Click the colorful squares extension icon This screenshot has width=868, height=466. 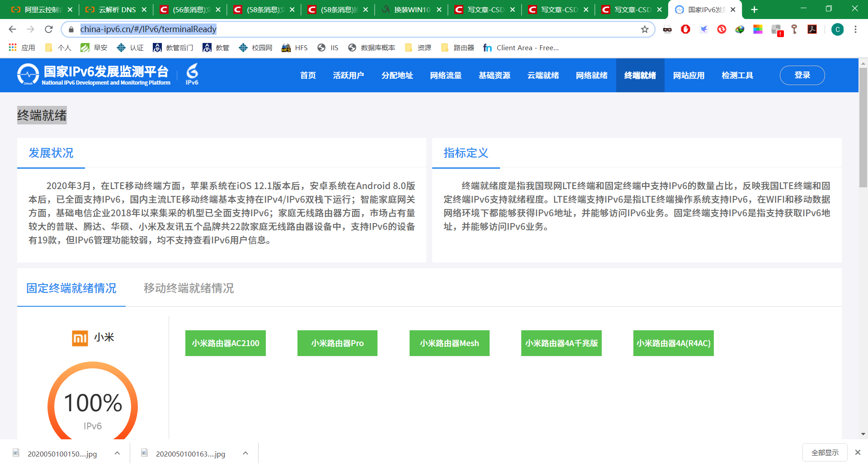[758, 29]
